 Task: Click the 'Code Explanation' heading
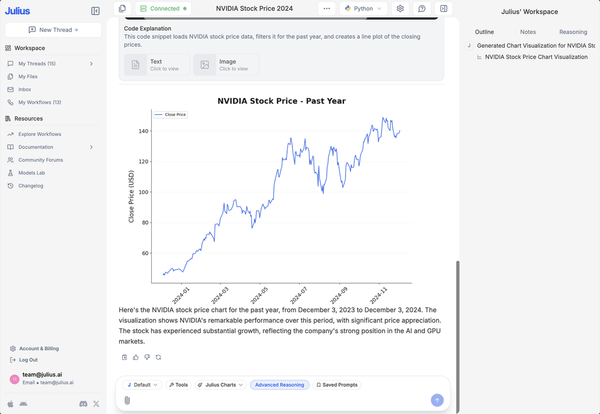[147, 28]
